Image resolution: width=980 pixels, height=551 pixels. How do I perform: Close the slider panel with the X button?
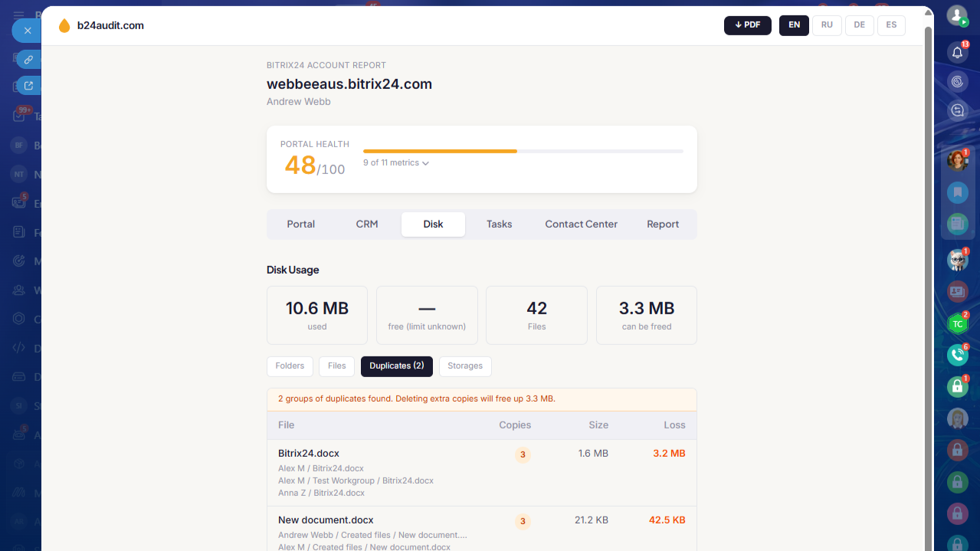tap(27, 31)
